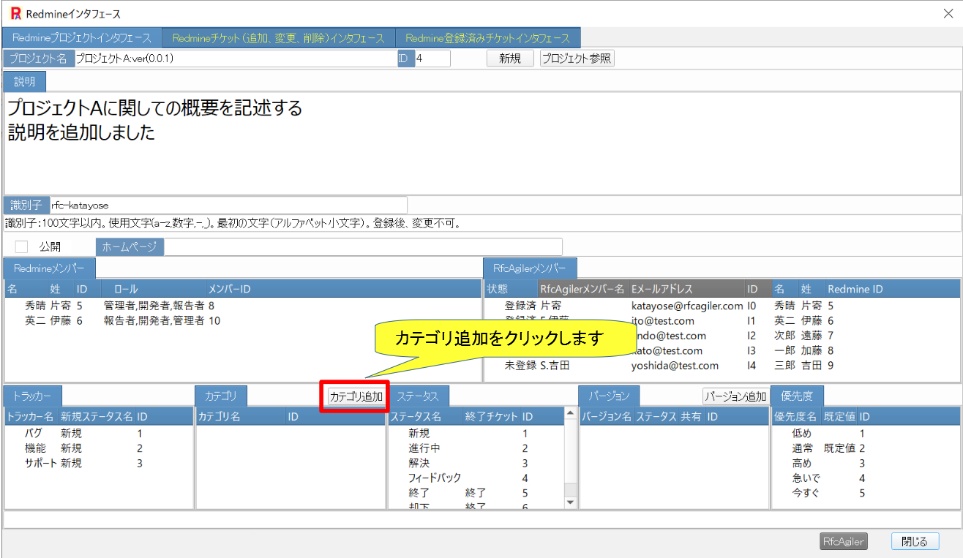The width and height of the screenshot is (963, 558).
Task: Click the バージョン名 column header
Action: (x=606, y=416)
